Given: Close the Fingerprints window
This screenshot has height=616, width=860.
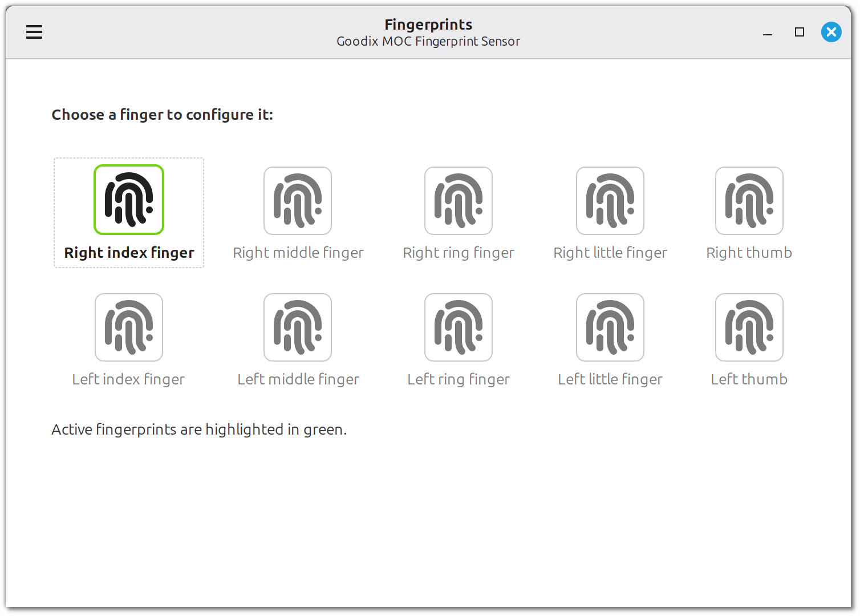Looking at the screenshot, I should click(x=831, y=32).
